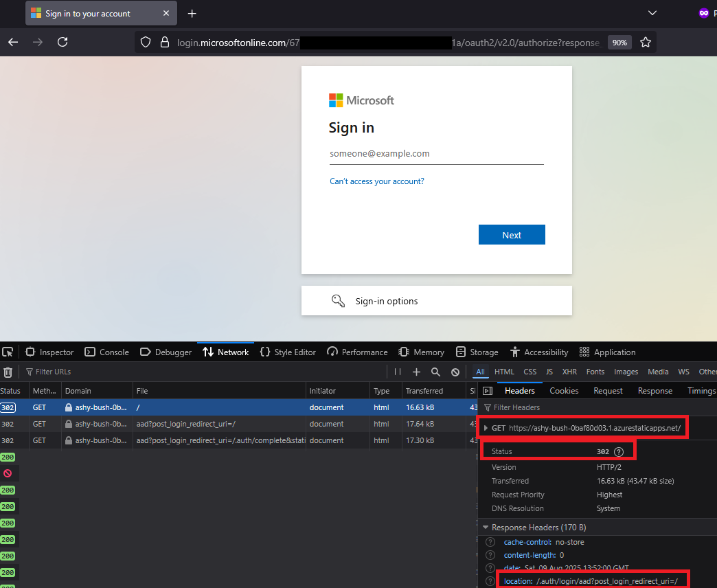The image size is (717, 588).
Task: Click the tracking protection shield icon
Action: pos(146,43)
